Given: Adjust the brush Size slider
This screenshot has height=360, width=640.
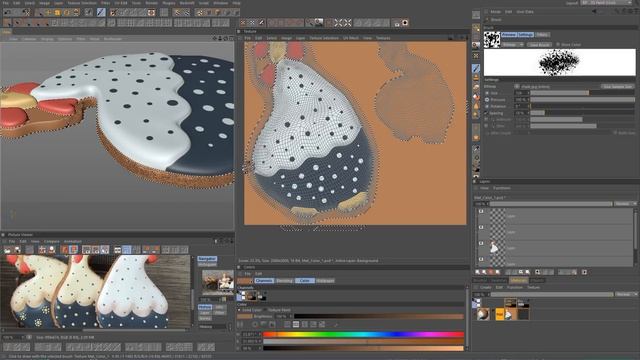Looking at the screenshot, I should [582, 93].
